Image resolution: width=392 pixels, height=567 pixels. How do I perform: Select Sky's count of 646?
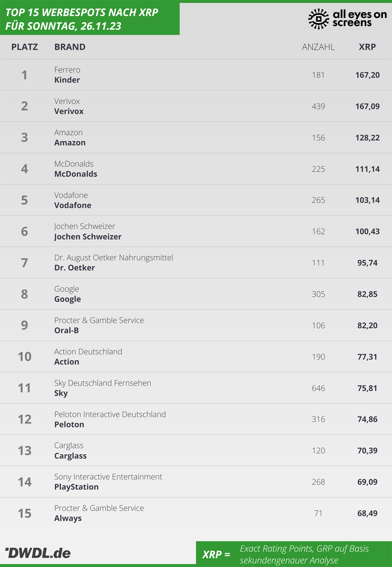tap(318, 388)
